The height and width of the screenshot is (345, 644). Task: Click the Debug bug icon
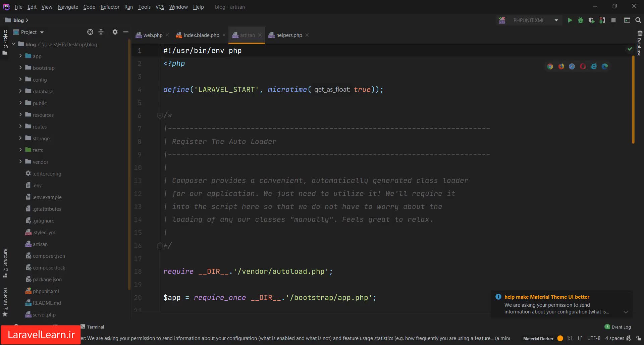[x=581, y=20]
